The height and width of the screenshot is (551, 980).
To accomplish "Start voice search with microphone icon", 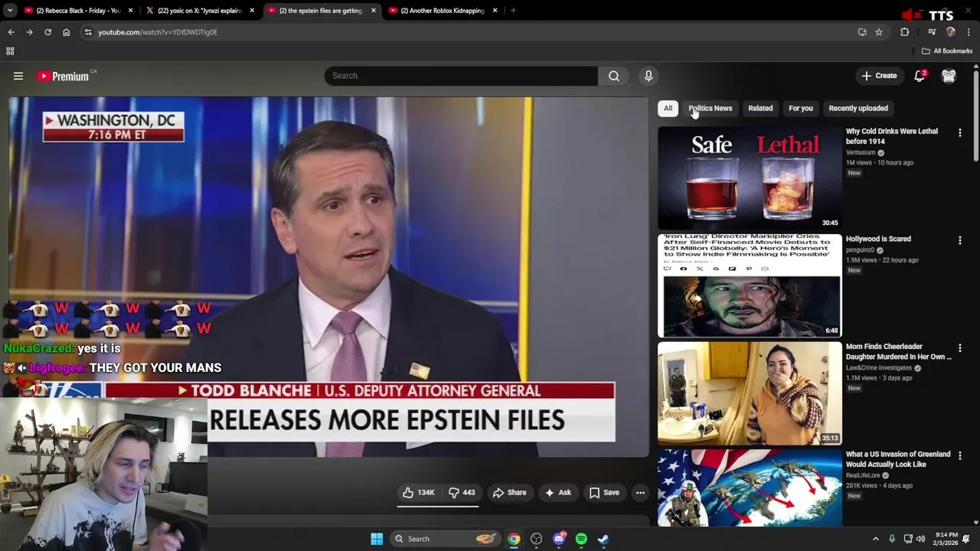I will [648, 76].
